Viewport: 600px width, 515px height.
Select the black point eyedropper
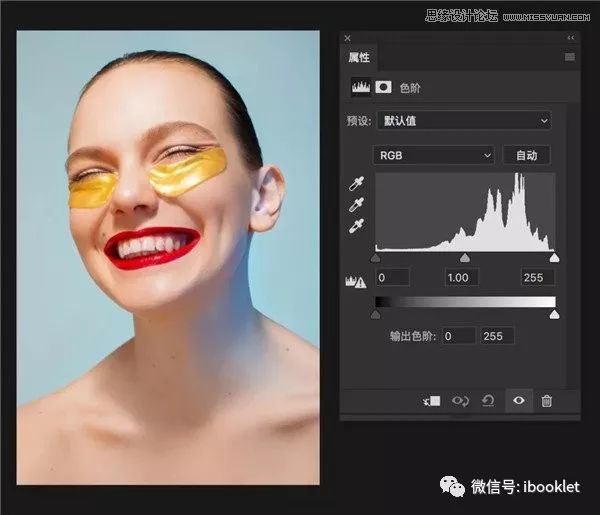356,185
